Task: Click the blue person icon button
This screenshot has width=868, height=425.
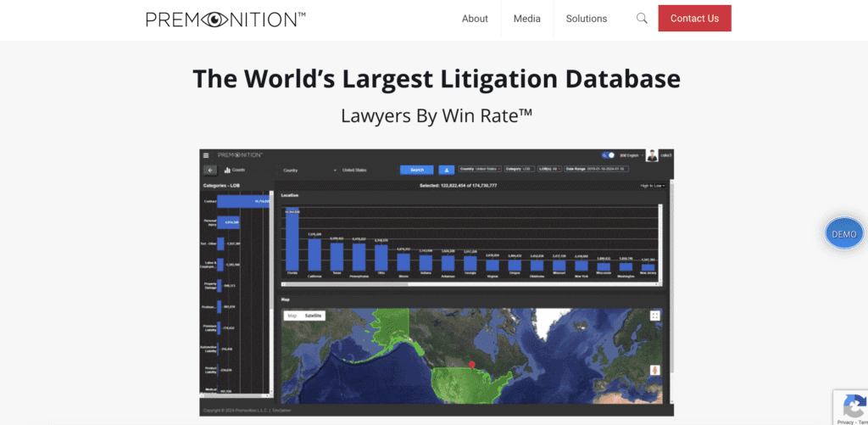Action: click(446, 171)
